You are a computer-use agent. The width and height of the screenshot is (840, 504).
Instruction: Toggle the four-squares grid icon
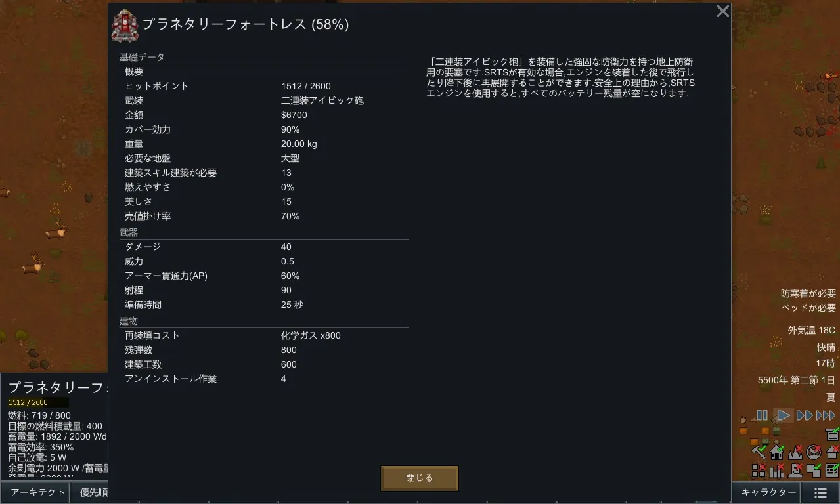[x=759, y=470]
